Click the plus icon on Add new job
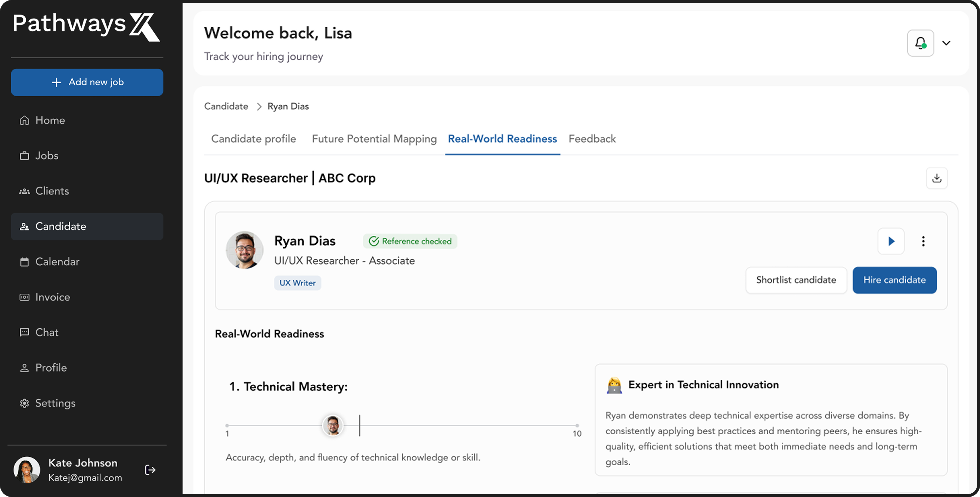The height and width of the screenshot is (497, 980). 56,82
